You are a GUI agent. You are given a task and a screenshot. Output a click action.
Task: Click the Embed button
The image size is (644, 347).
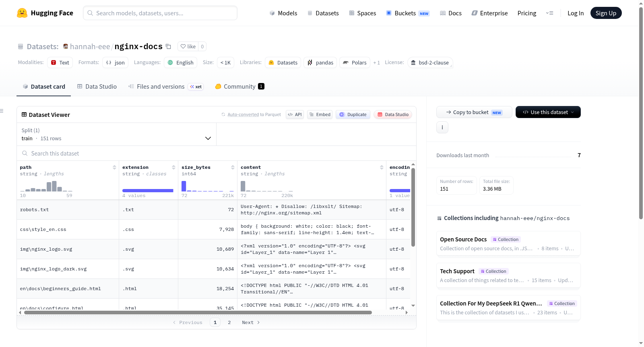pyautogui.click(x=320, y=114)
